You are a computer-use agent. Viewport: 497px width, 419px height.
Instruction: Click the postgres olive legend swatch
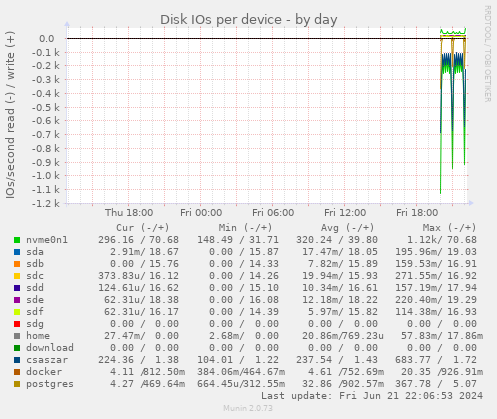click(17, 384)
